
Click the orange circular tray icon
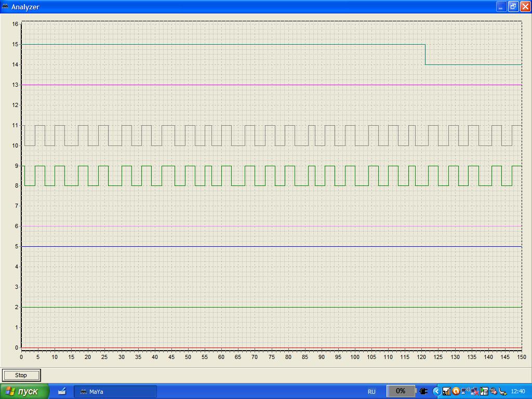pyautogui.click(x=456, y=392)
